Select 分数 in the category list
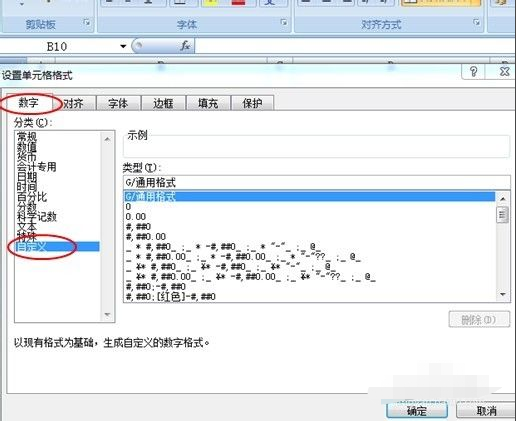 point(57,206)
